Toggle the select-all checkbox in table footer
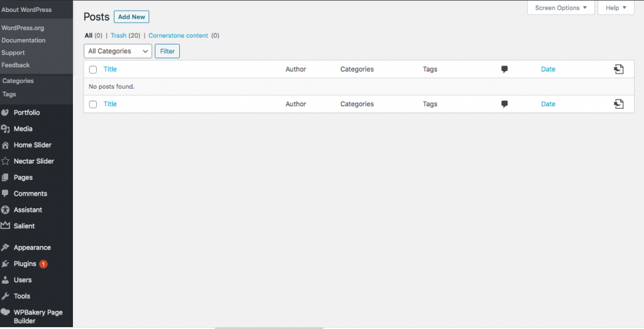 coord(93,104)
